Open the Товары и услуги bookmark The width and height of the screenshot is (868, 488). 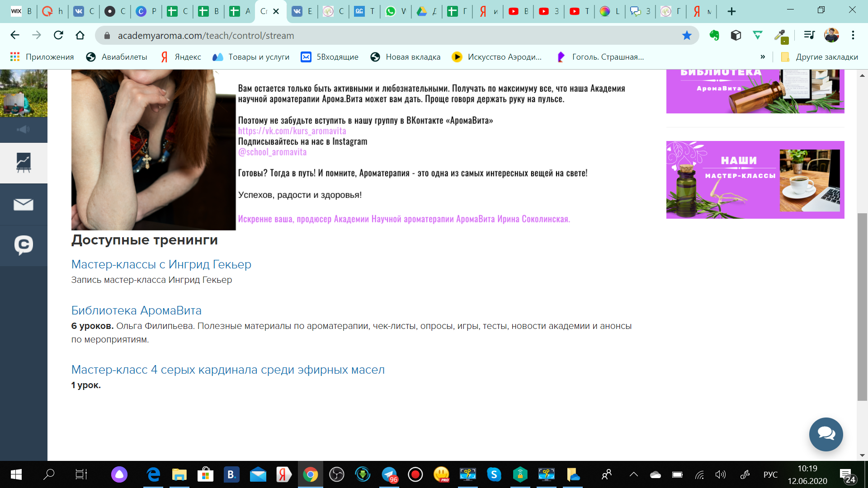[x=251, y=57]
